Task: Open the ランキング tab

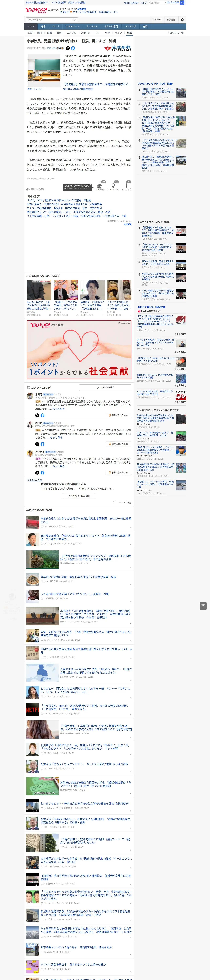Action: [x=130, y=27]
